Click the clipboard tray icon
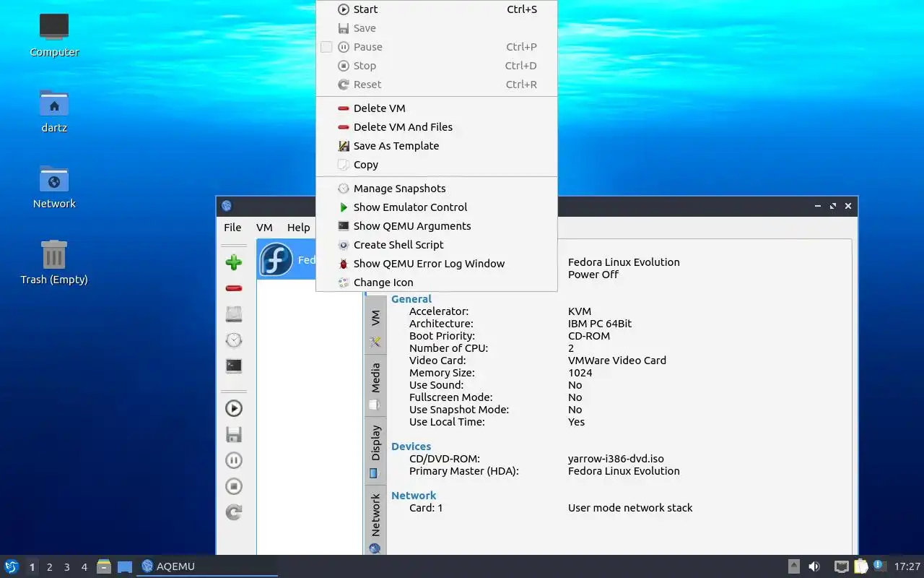The width and height of the screenshot is (924, 578). coord(860,566)
